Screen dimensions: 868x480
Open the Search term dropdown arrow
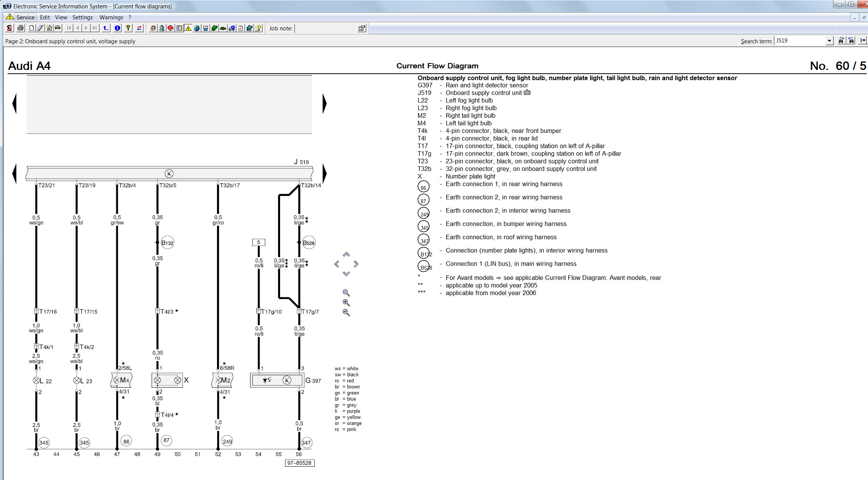coord(829,41)
